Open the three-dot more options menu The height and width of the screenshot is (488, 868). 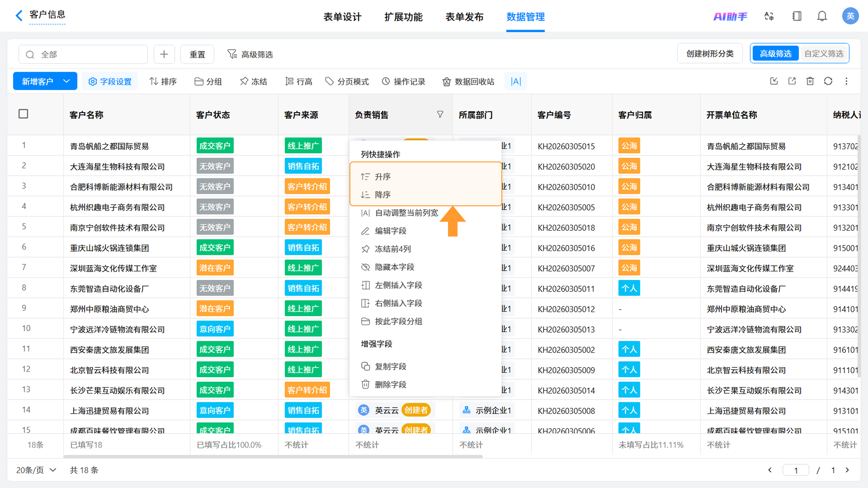(847, 81)
